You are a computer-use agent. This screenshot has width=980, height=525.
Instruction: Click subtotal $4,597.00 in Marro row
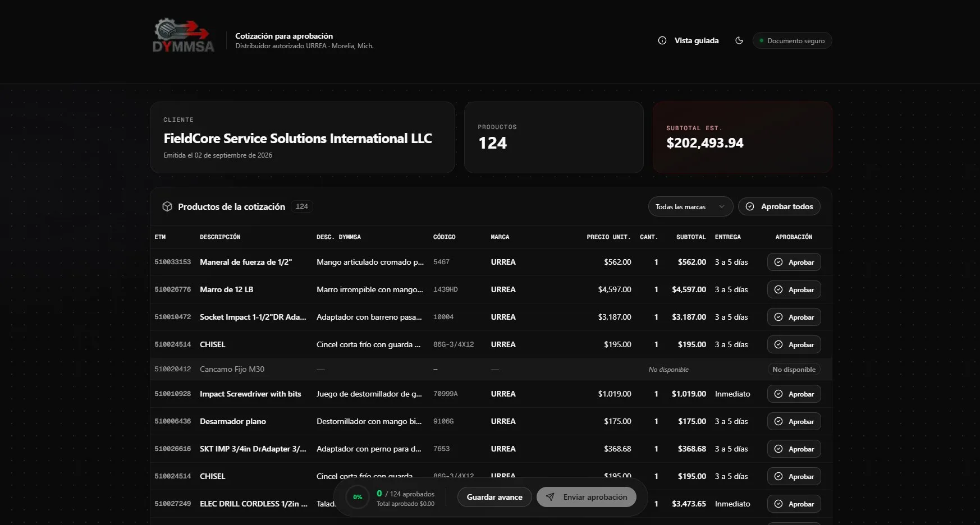[689, 289]
